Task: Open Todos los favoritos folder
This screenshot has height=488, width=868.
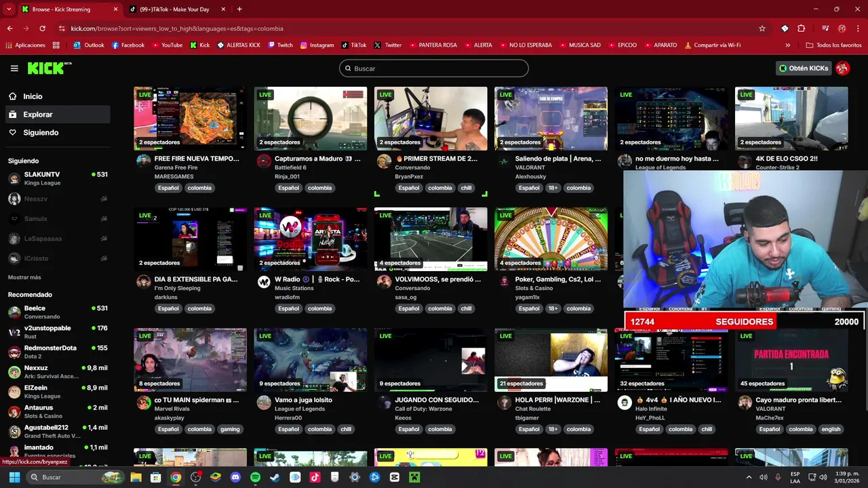Action: pos(833,45)
